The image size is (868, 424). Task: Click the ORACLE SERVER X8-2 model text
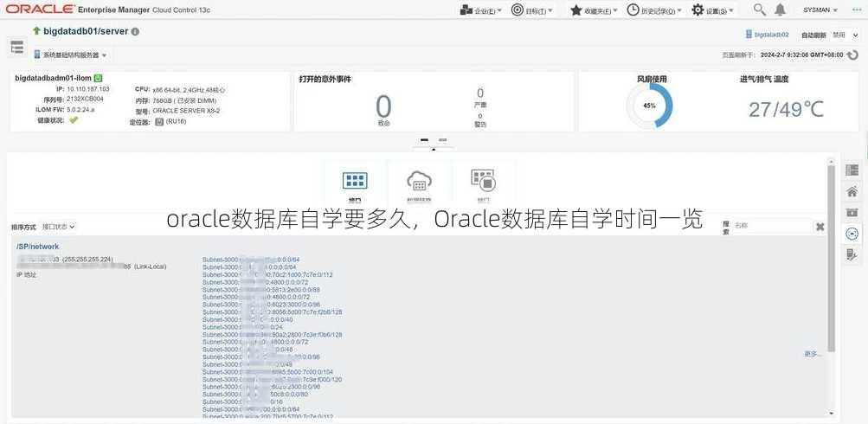point(186,111)
